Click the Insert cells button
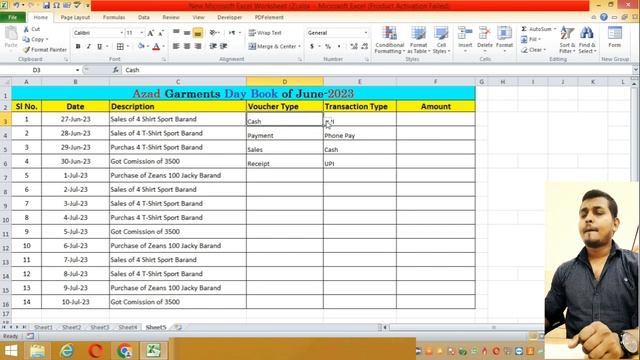The height and width of the screenshot is (360, 640). 465,39
